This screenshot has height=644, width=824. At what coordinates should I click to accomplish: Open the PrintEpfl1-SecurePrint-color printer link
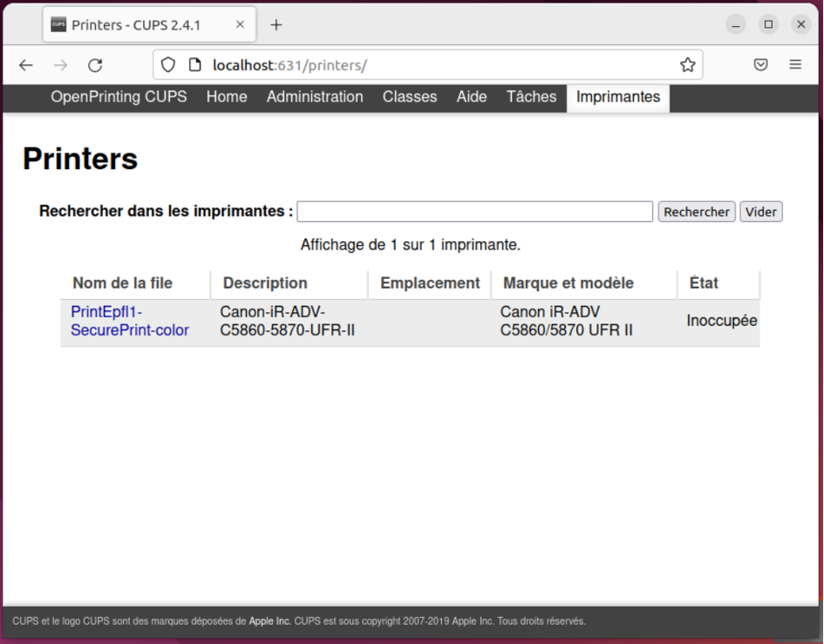click(x=129, y=321)
